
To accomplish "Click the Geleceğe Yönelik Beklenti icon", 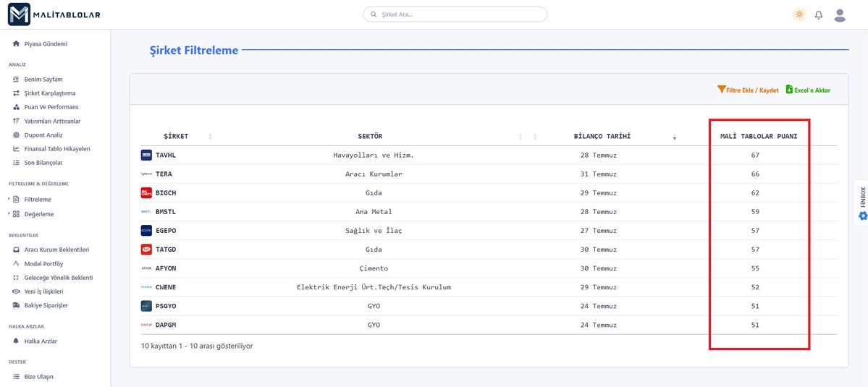I will tap(16, 278).
